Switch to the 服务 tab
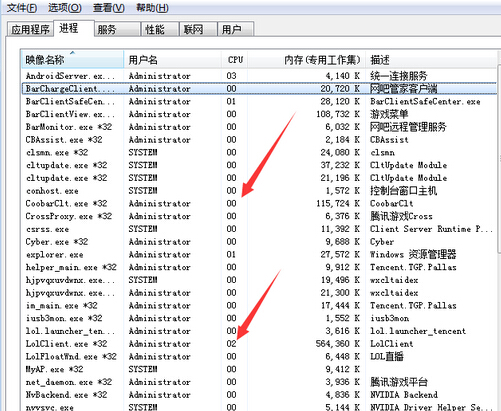The height and width of the screenshot is (411, 501). click(x=117, y=29)
